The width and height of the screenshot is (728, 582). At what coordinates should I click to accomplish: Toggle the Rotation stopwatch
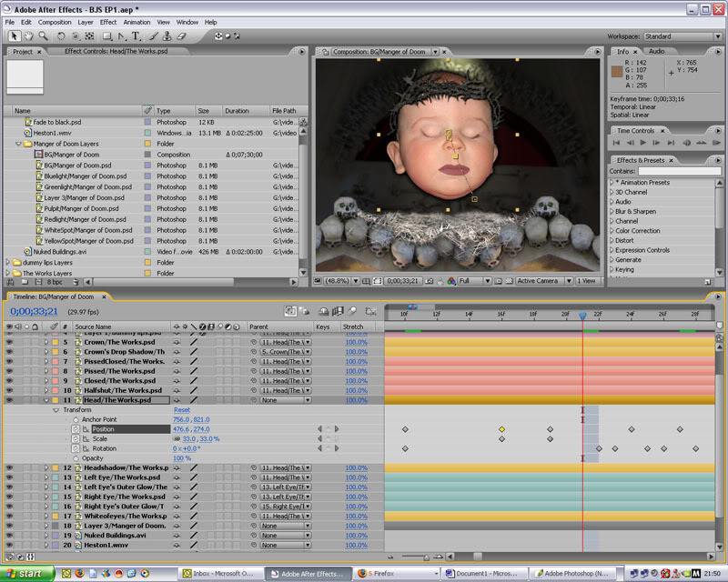pos(76,449)
